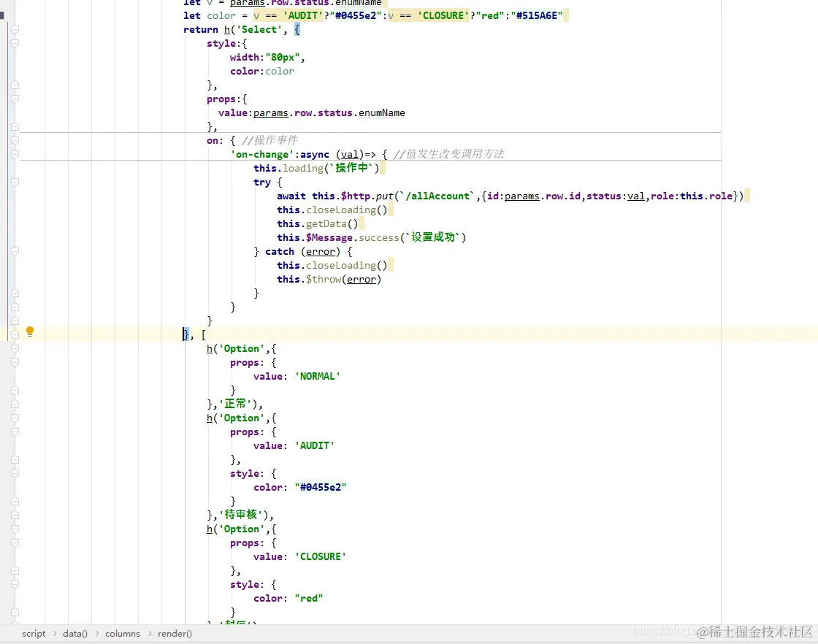This screenshot has width=818, height=644.
Task: Fold the catch (error) block
Action: coord(15,251)
